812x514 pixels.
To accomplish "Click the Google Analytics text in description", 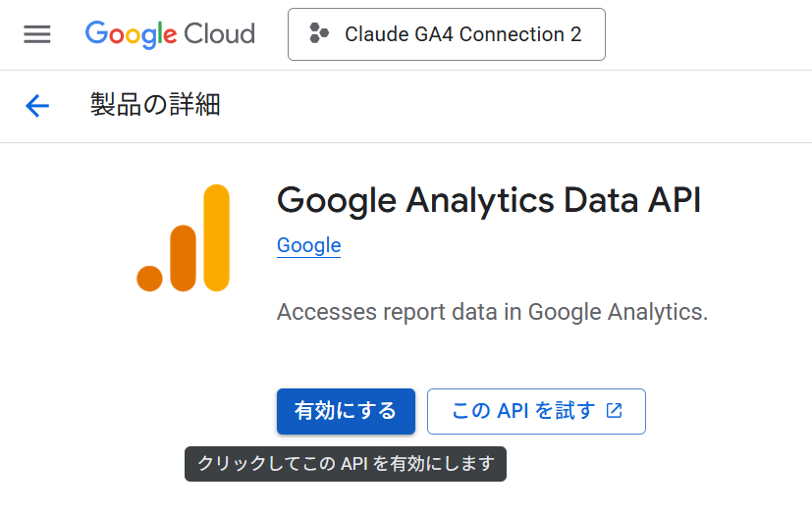I will pyautogui.click(x=618, y=312).
